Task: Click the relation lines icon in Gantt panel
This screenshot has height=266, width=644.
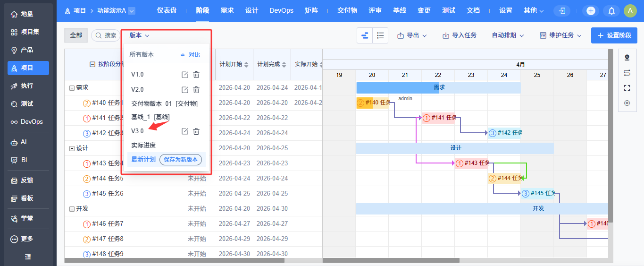Action: click(x=627, y=73)
